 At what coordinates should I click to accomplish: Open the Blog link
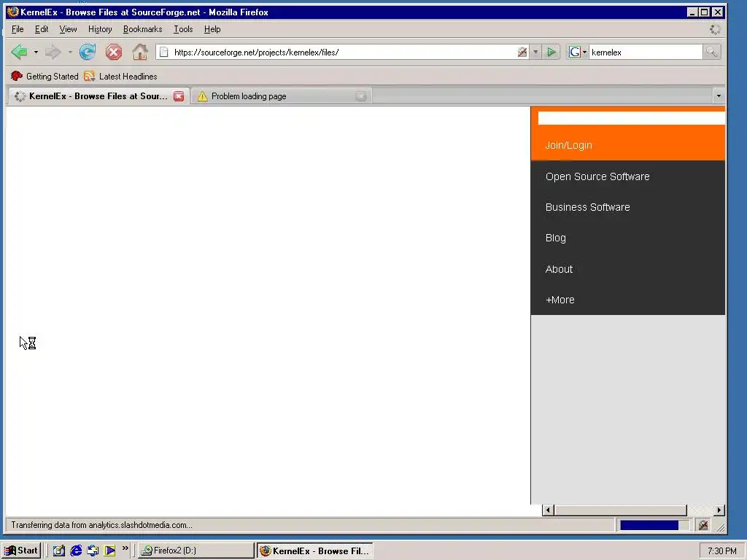(x=555, y=238)
